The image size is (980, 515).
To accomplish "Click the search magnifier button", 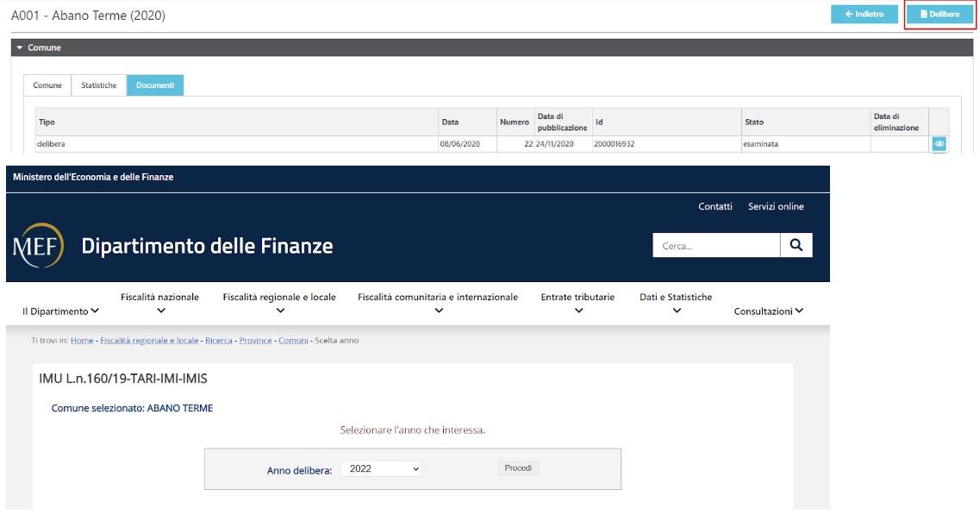I will [x=796, y=245].
